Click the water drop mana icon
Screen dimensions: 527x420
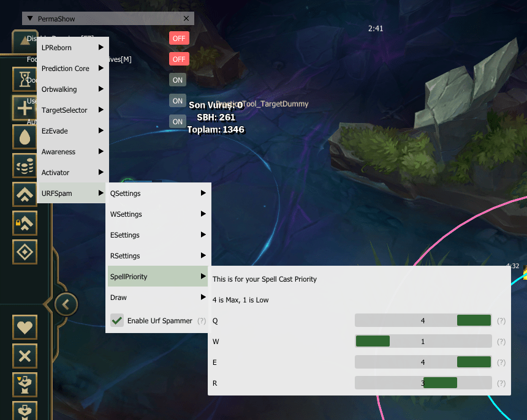(25, 137)
